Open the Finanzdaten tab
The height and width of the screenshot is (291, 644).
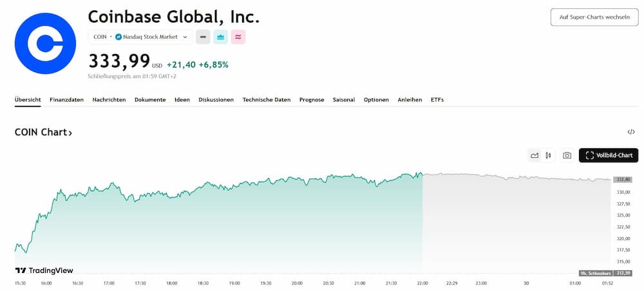[66, 100]
